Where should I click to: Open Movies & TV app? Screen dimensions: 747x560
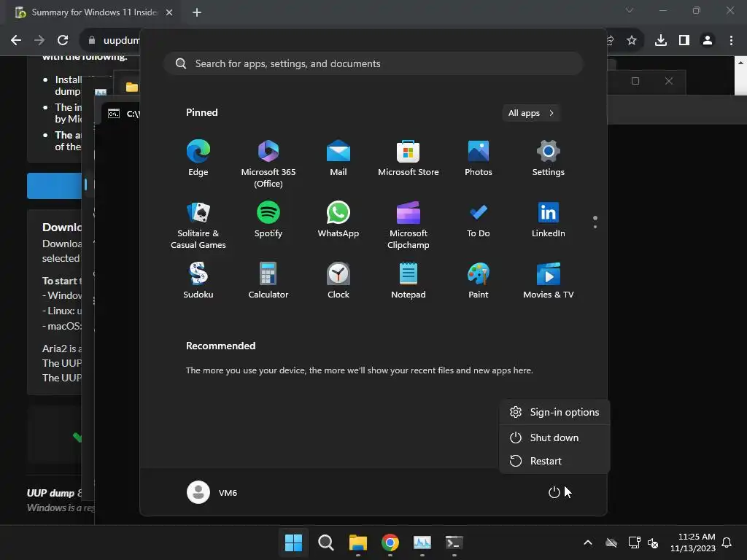pyautogui.click(x=549, y=281)
